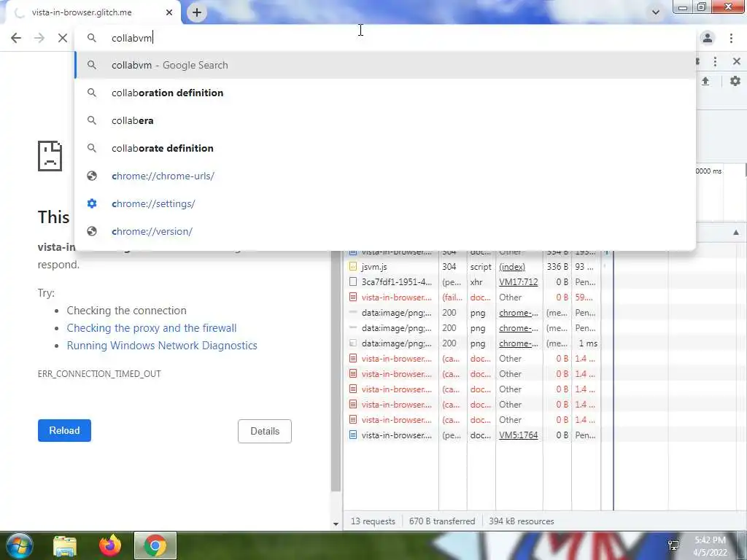Open Checking the proxy and the firewall link

[152, 328]
